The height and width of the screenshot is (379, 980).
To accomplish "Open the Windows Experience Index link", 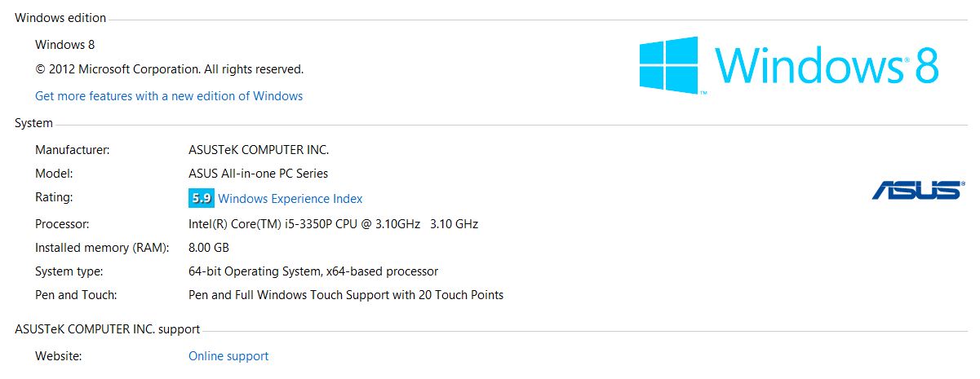I will 290,199.
